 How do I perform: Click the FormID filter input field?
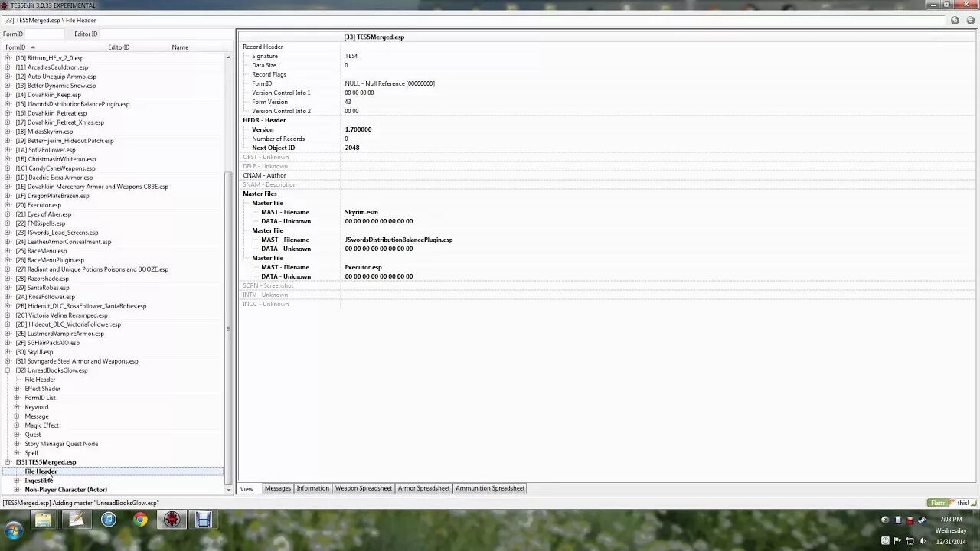(44, 34)
